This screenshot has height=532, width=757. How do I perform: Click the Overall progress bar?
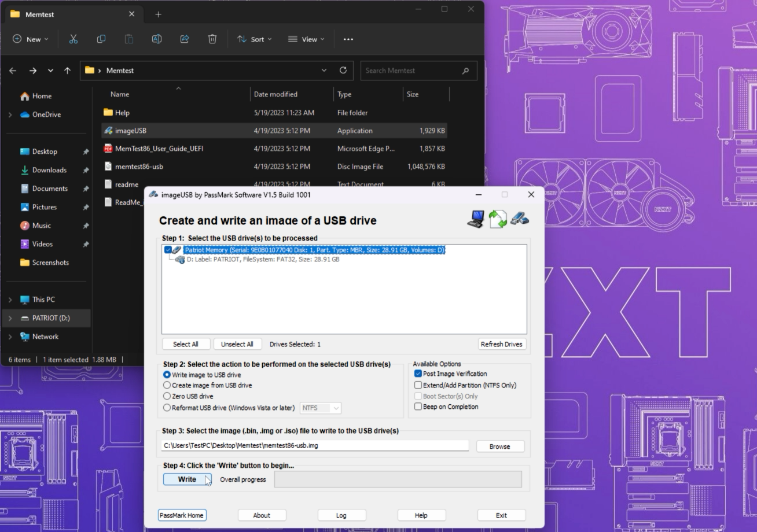(398, 479)
